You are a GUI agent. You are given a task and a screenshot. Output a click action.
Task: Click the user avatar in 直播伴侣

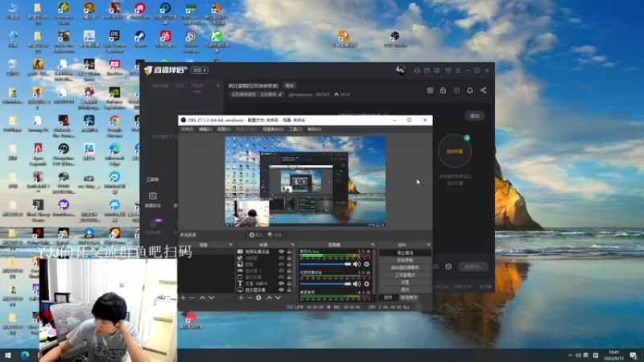[x=400, y=70]
